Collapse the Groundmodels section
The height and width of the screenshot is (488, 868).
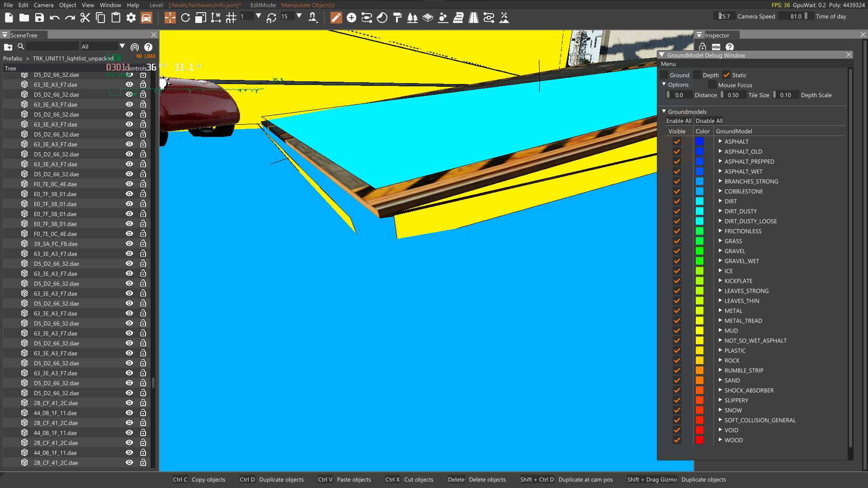click(664, 111)
